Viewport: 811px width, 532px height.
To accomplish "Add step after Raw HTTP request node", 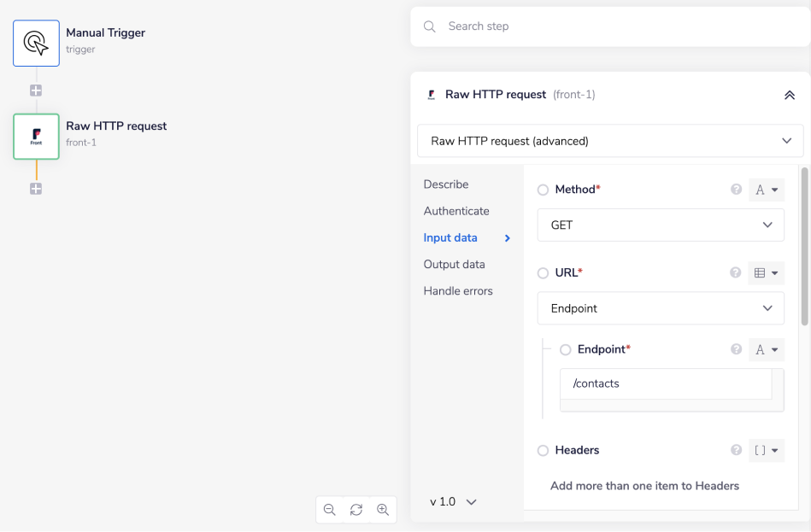I will 36,189.
